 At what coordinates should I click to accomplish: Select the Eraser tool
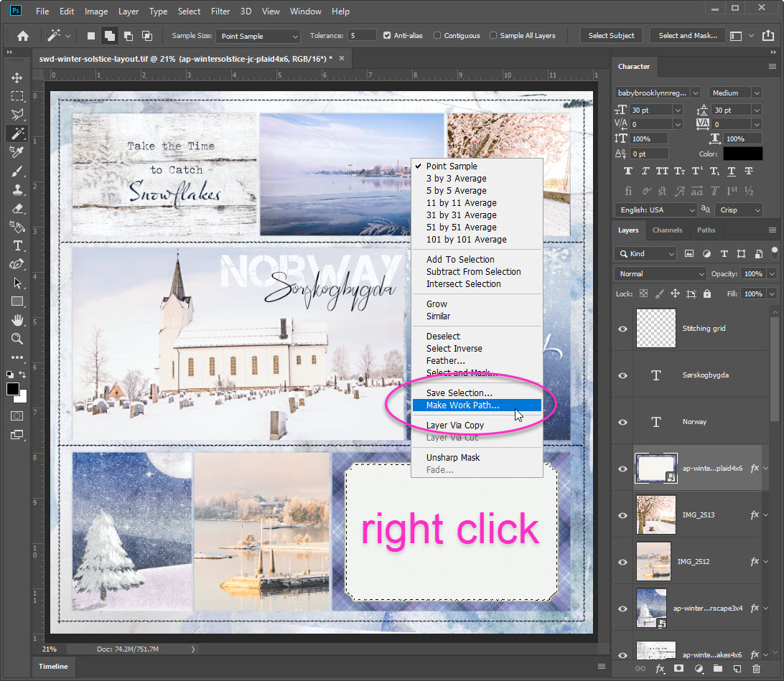tap(17, 208)
